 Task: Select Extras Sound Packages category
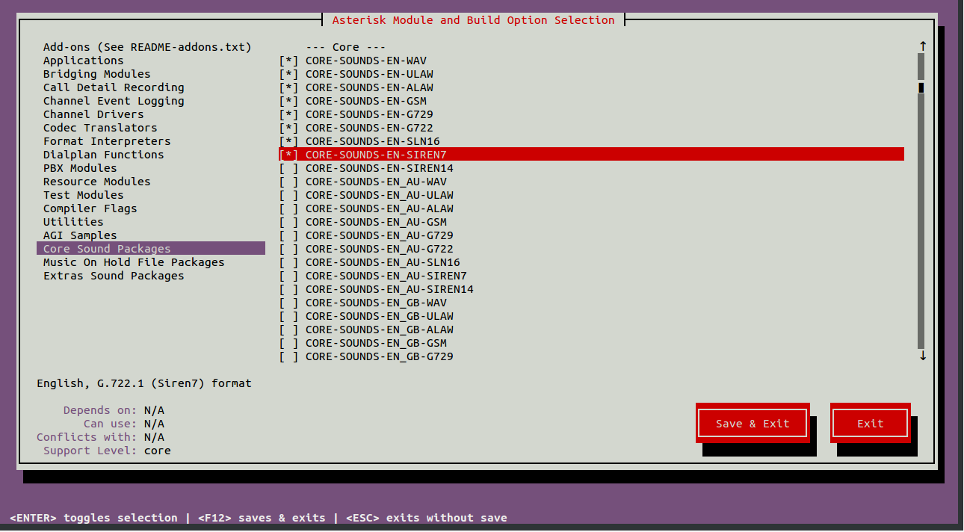coord(113,276)
